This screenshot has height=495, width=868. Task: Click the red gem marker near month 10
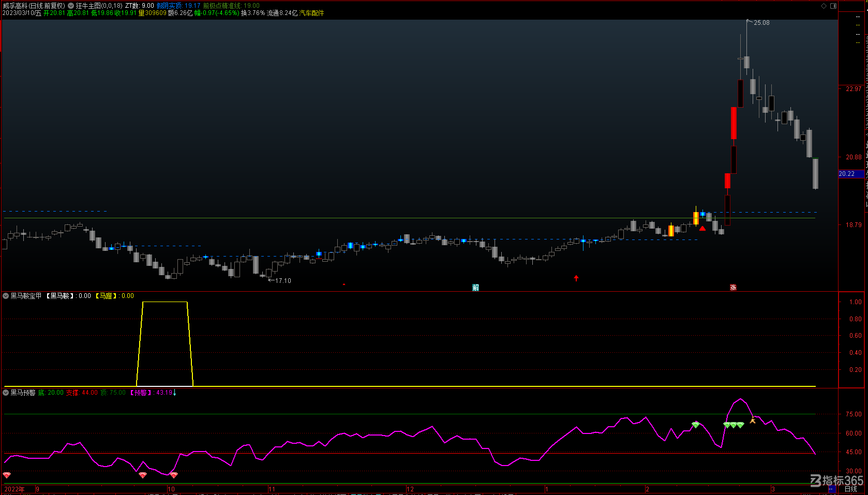tap(174, 475)
